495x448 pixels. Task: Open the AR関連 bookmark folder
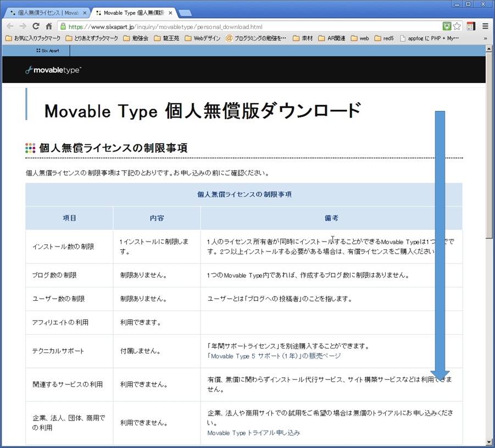click(x=332, y=38)
